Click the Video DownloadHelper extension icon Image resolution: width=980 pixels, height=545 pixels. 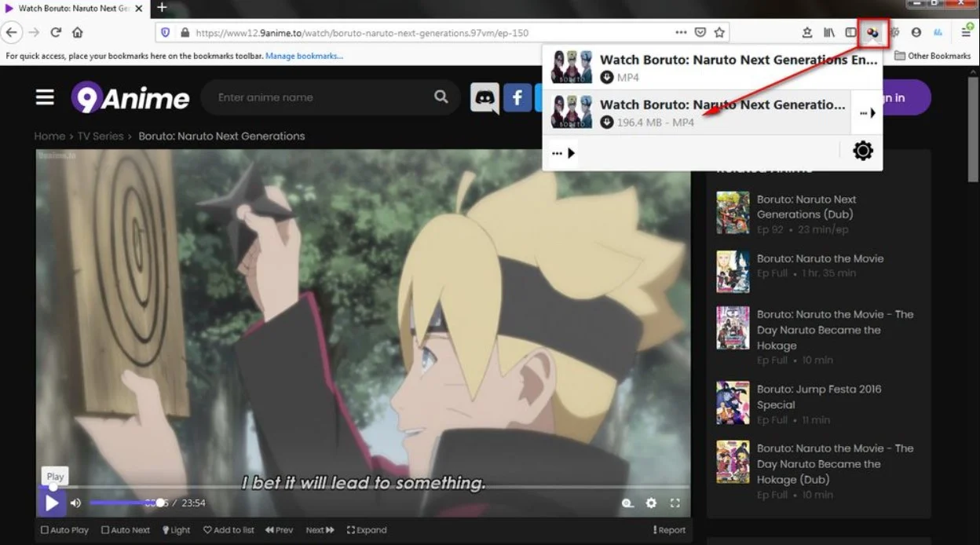(872, 33)
